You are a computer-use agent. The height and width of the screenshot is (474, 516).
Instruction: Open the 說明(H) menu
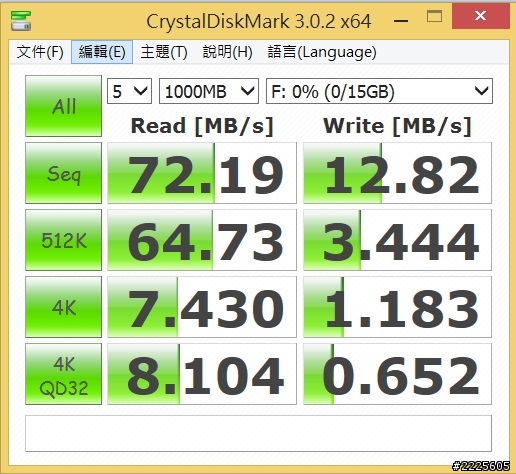[227, 52]
